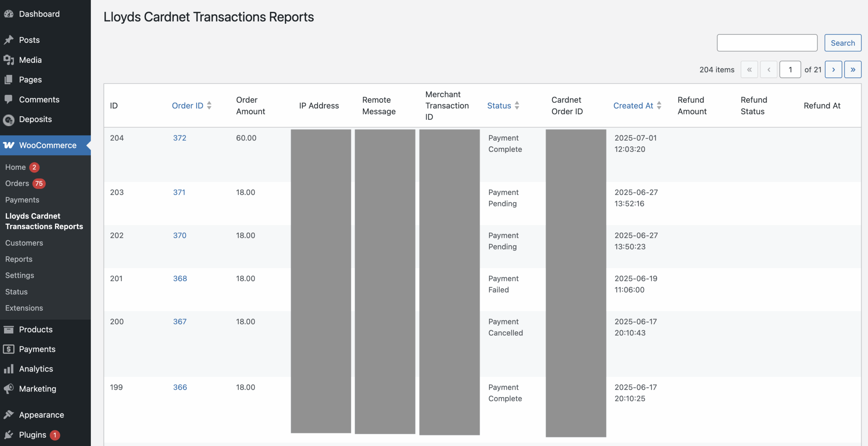
Task: Sort transactions by Status column
Action: tap(499, 105)
